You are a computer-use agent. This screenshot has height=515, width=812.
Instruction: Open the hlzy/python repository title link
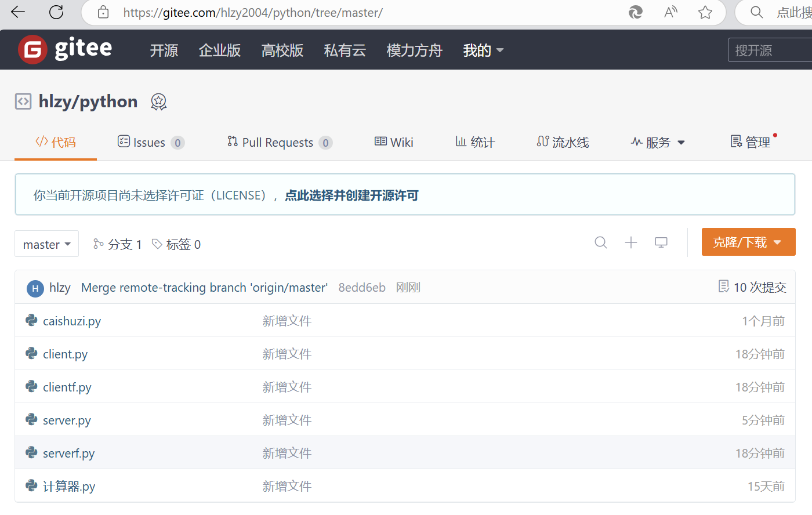[x=88, y=101]
